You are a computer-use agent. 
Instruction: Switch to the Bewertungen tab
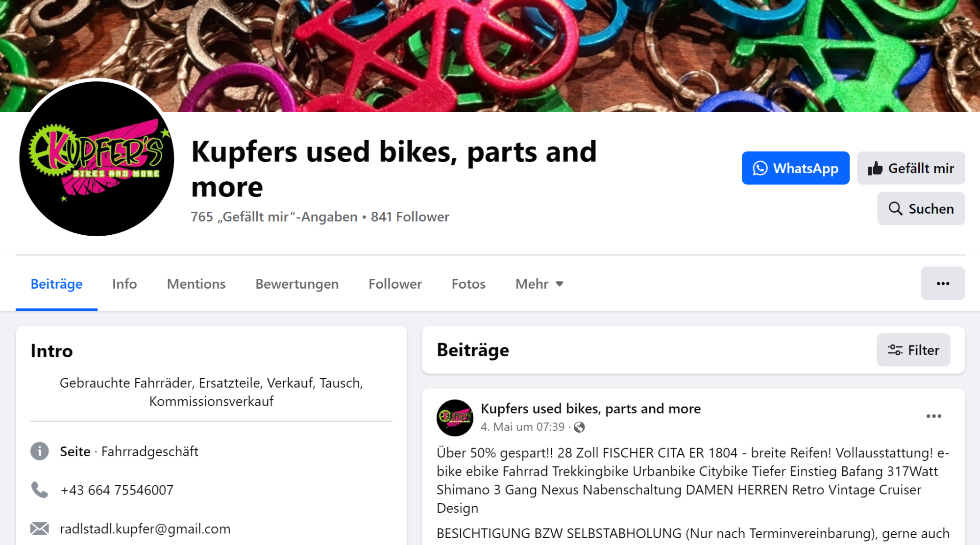point(297,284)
